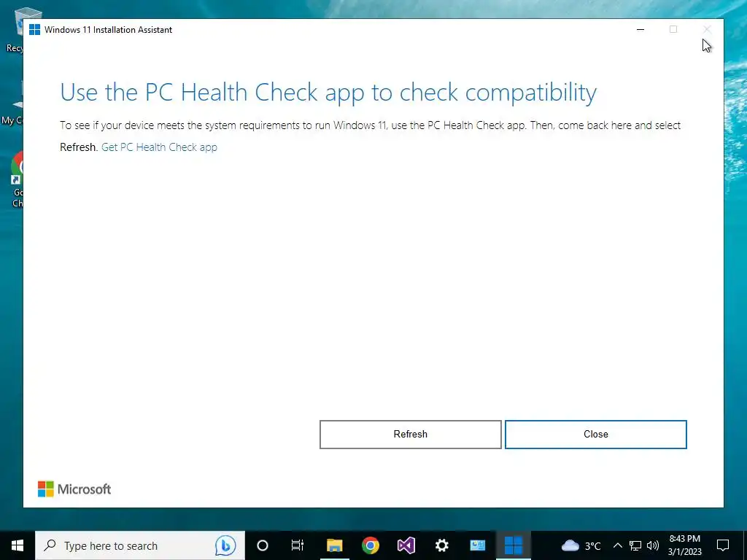Open Cortana from the taskbar
The width and height of the screenshot is (747, 560).
[x=263, y=545]
